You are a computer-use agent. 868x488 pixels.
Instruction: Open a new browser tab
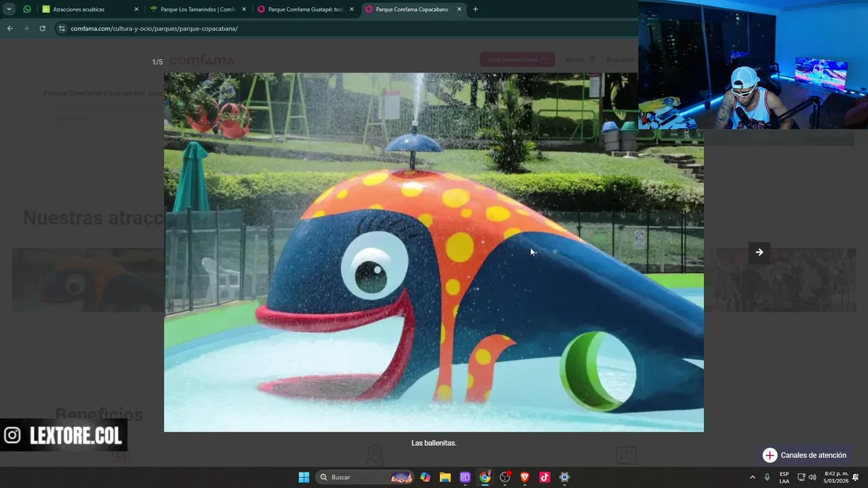(x=475, y=9)
